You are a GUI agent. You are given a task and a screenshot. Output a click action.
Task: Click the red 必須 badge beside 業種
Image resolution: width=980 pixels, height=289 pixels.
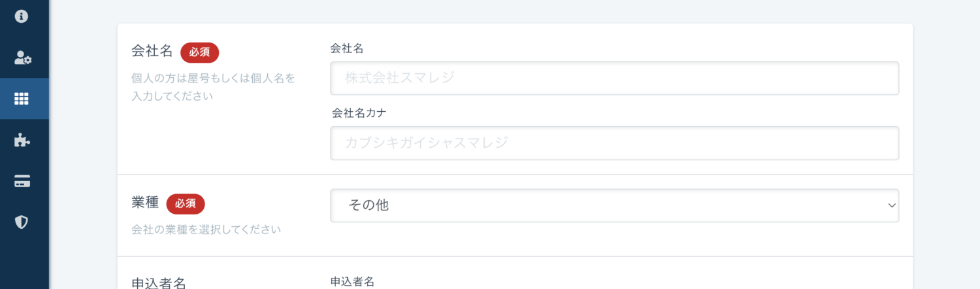tap(186, 204)
